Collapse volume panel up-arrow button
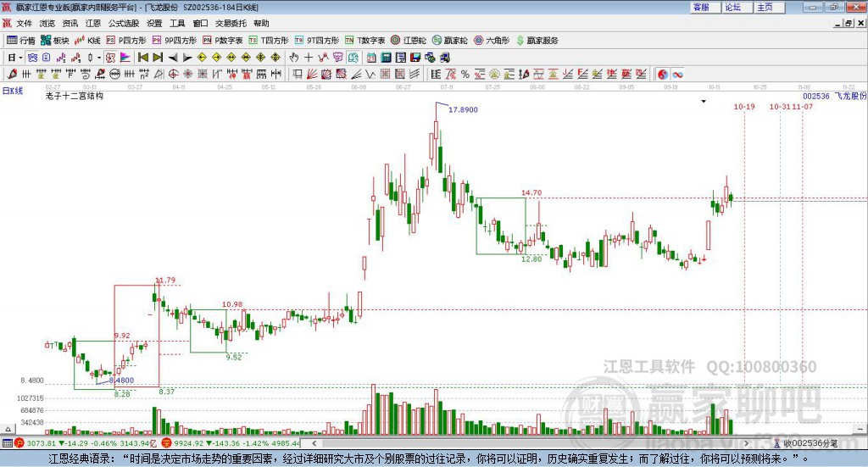The height and width of the screenshot is (467, 868). pos(8,429)
